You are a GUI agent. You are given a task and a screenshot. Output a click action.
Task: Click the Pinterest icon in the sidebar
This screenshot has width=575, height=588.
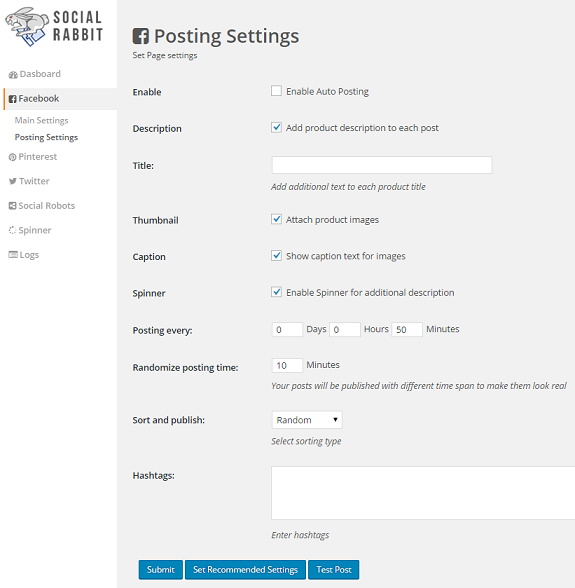point(12,157)
